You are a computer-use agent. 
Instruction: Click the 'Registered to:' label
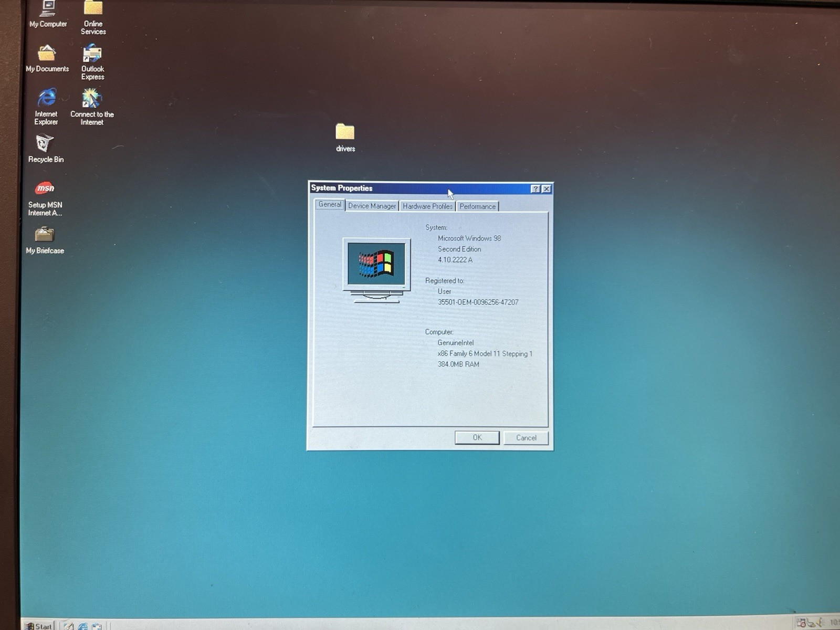tap(445, 281)
